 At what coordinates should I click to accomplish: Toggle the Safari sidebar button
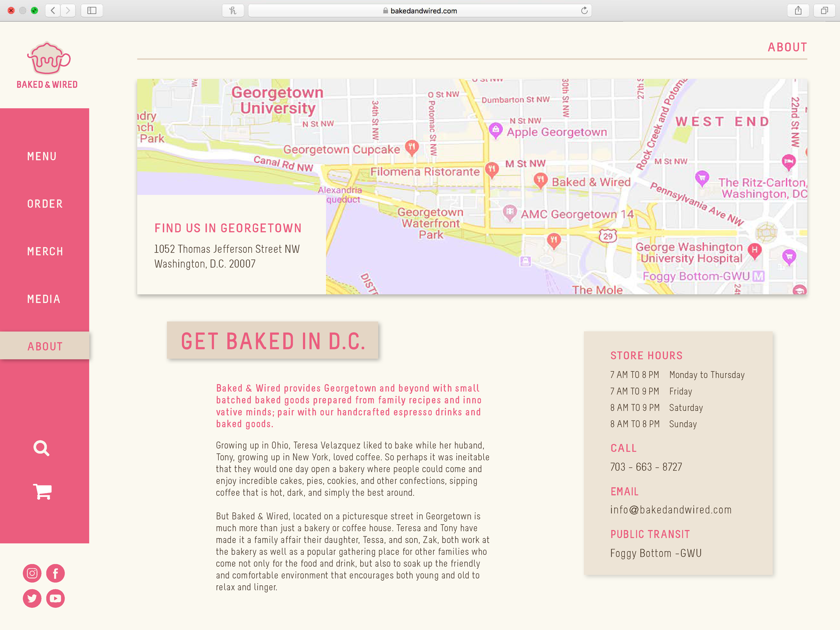[92, 11]
